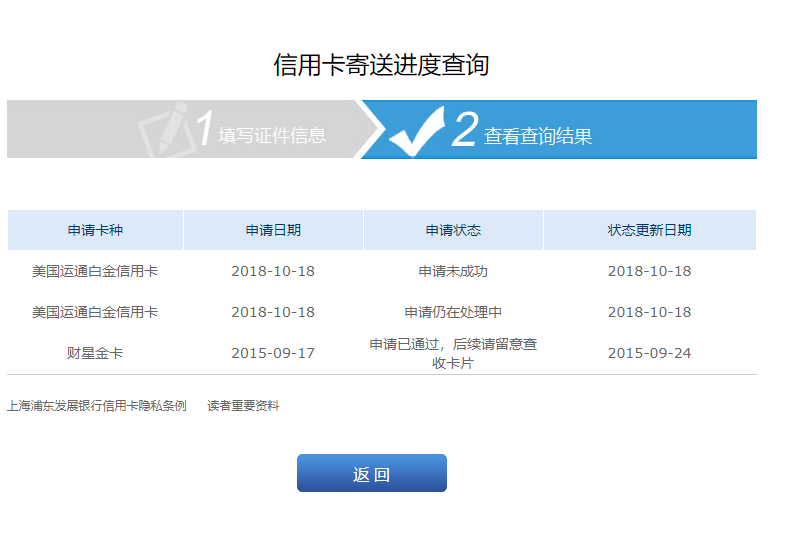Click the 申请状态 column header
The height and width of the screenshot is (549, 805).
pyautogui.click(x=453, y=230)
